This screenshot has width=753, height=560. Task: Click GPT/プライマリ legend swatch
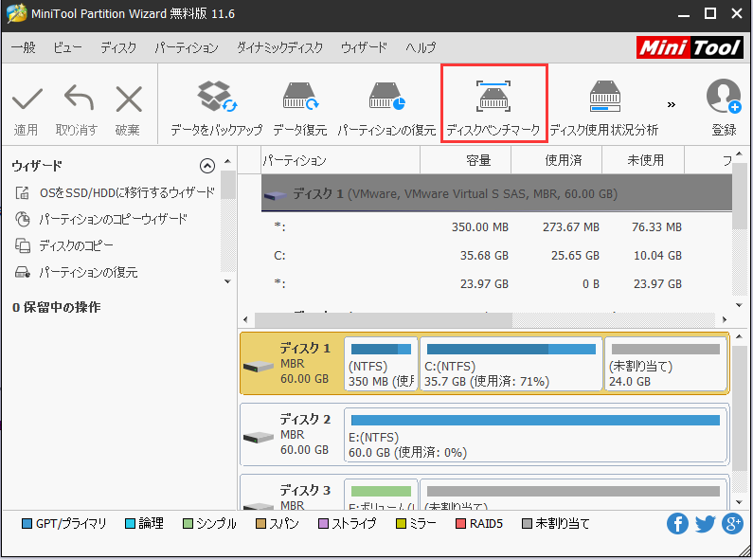point(27,523)
